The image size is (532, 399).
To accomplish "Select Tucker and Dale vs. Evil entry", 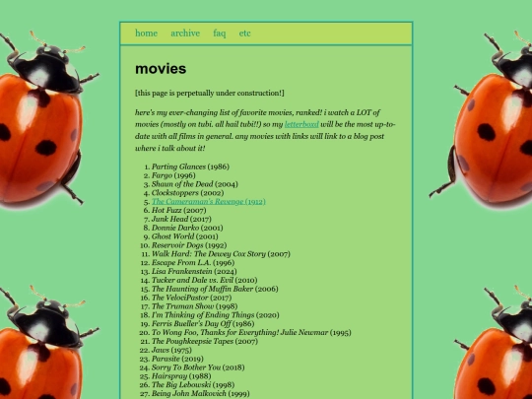I will click(x=204, y=280).
